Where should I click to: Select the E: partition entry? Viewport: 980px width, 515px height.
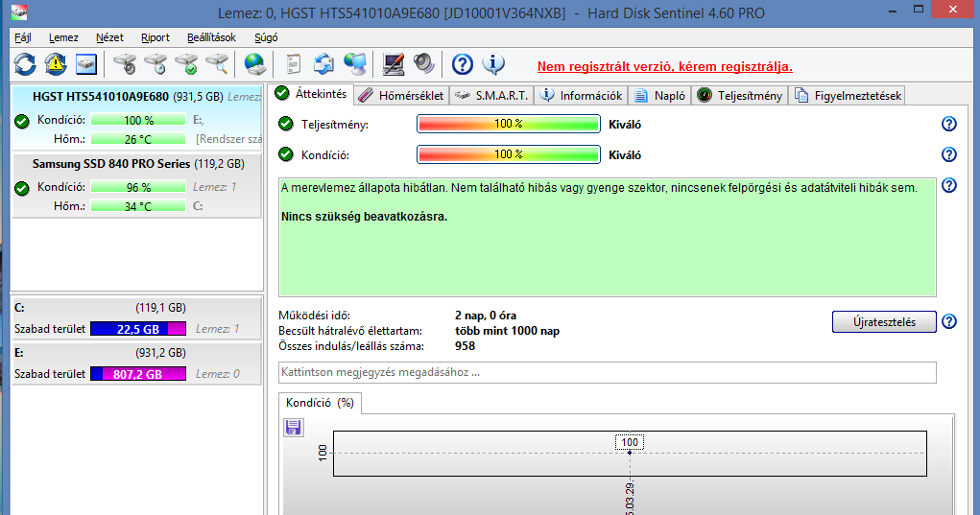click(136, 363)
